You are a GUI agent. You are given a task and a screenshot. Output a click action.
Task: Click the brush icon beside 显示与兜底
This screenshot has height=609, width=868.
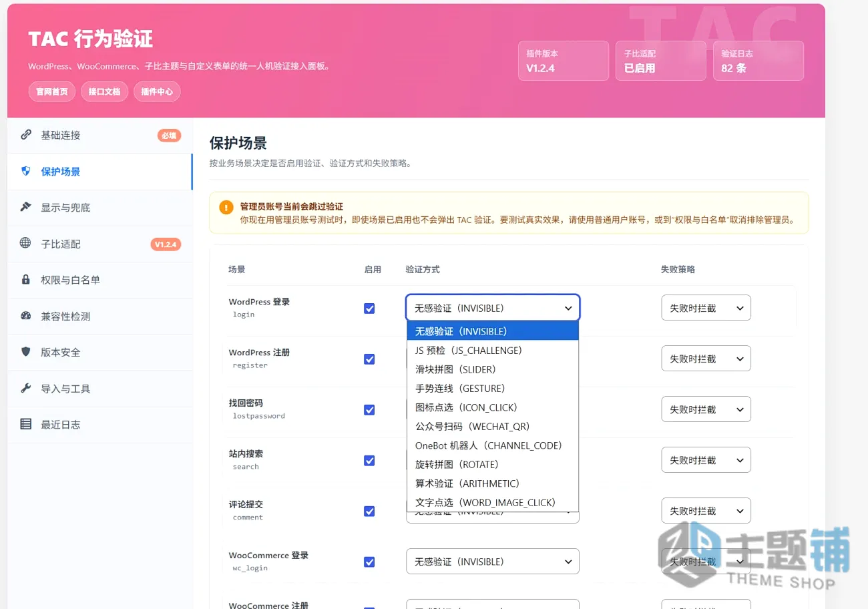tap(26, 207)
